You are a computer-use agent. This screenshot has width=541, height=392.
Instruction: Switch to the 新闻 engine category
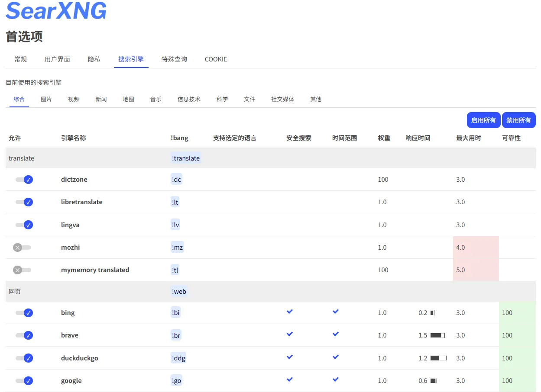(101, 99)
